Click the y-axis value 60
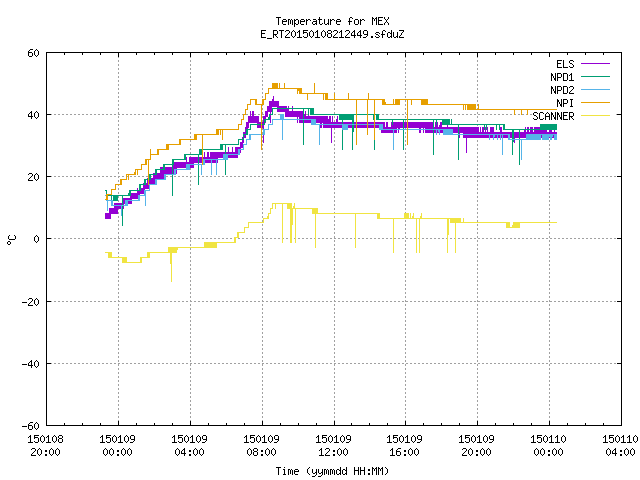 pos(33,53)
